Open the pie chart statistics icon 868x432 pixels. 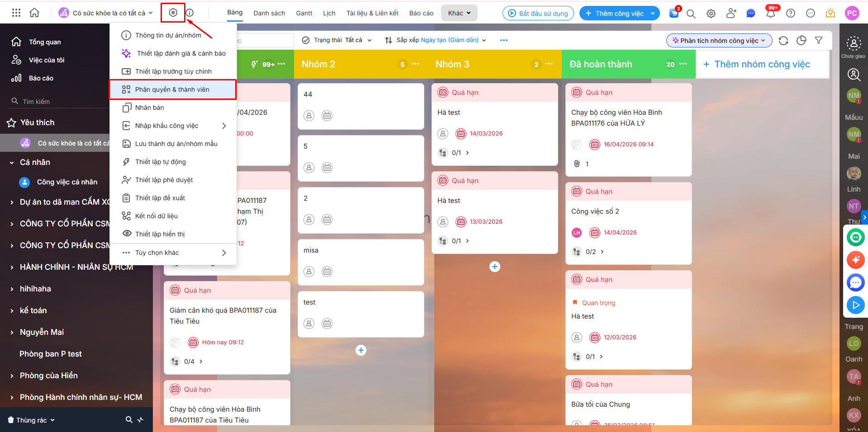point(802,41)
